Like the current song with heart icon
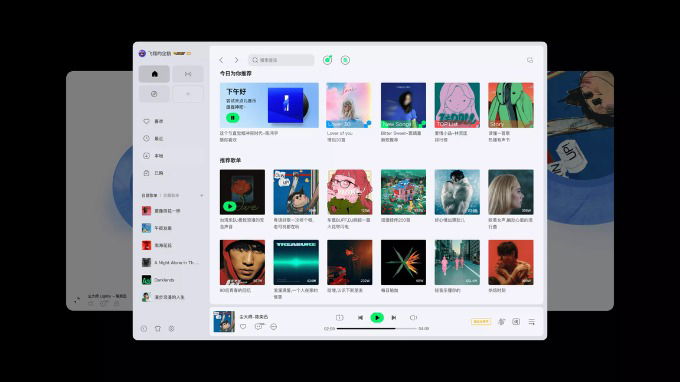This screenshot has height=382, width=680. [x=243, y=326]
